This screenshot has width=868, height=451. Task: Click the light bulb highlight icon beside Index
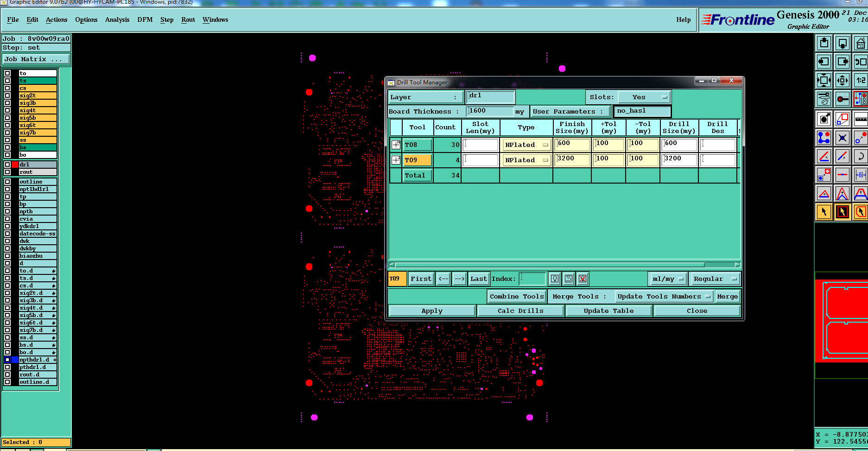pyautogui.click(x=555, y=279)
